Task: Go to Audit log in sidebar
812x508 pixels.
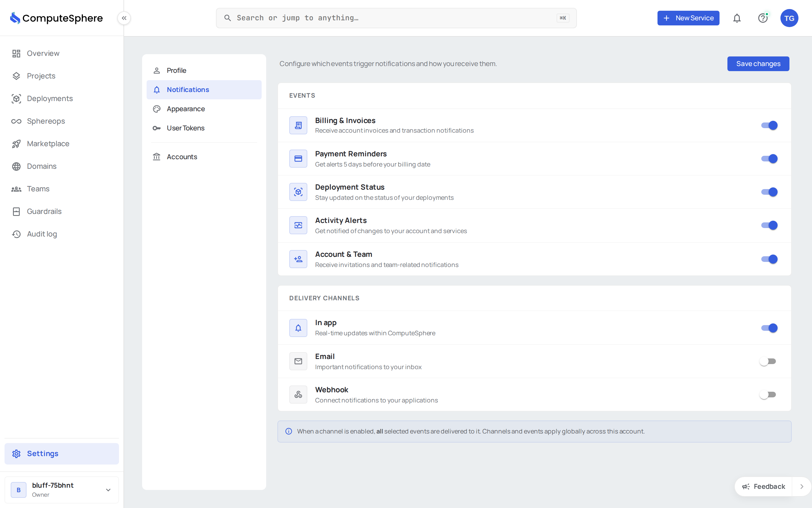Action: point(62,234)
